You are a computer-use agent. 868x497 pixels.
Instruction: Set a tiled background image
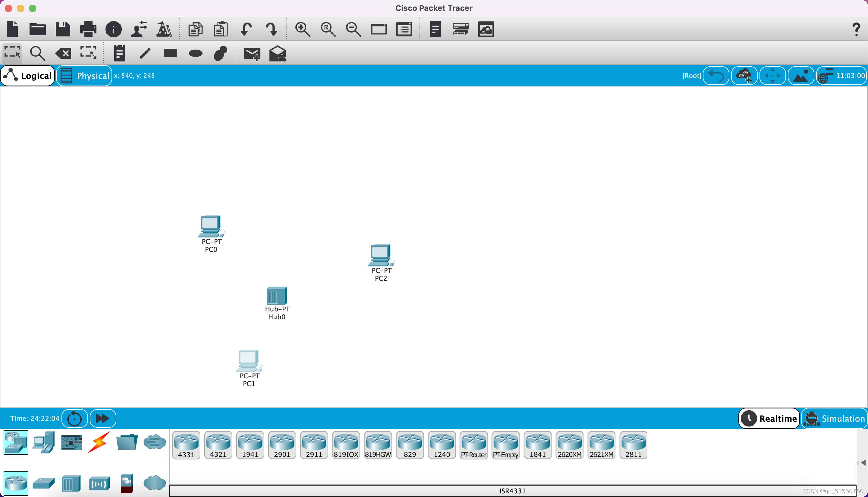click(x=801, y=75)
